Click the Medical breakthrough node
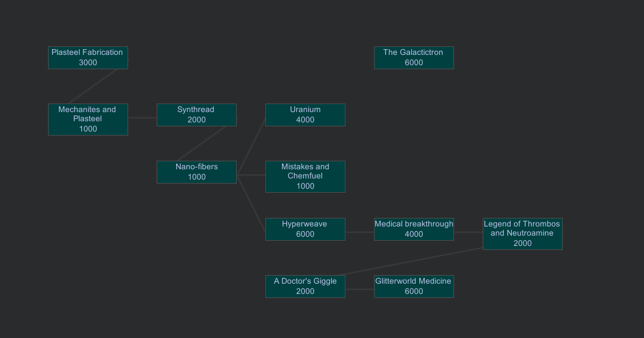Screen dimensions: 644x338 coord(414,229)
